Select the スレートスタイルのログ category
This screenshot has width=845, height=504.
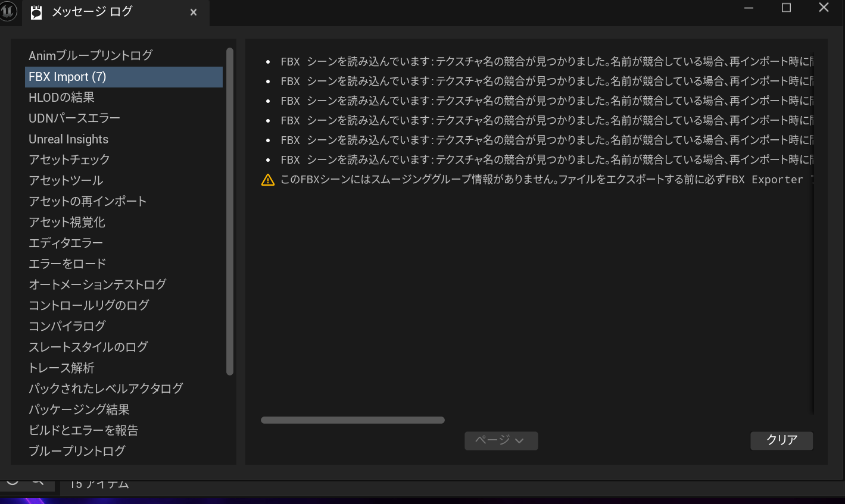coord(124,348)
